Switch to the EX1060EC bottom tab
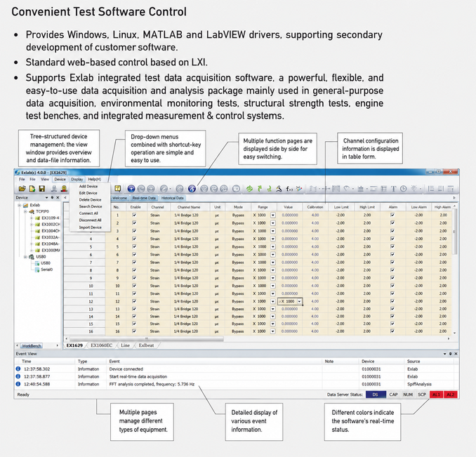The image size is (476, 457). pyautogui.click(x=101, y=345)
